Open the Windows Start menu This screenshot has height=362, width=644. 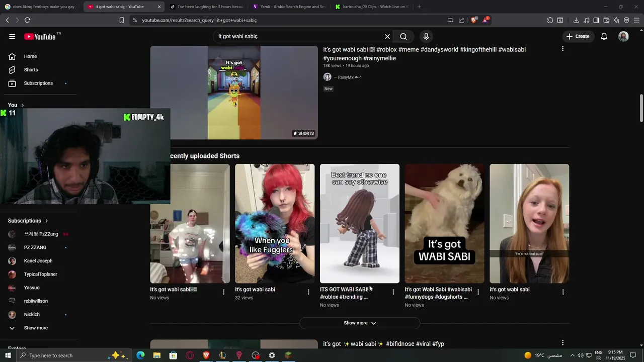tap(8, 355)
